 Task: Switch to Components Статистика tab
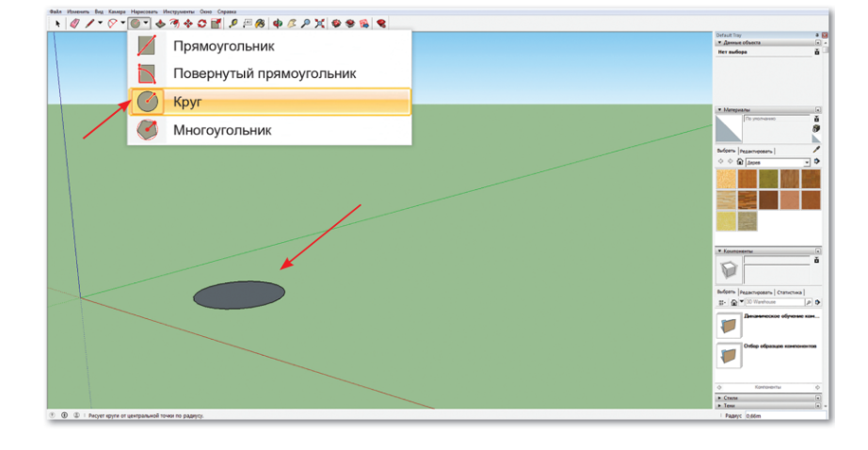tap(790, 292)
